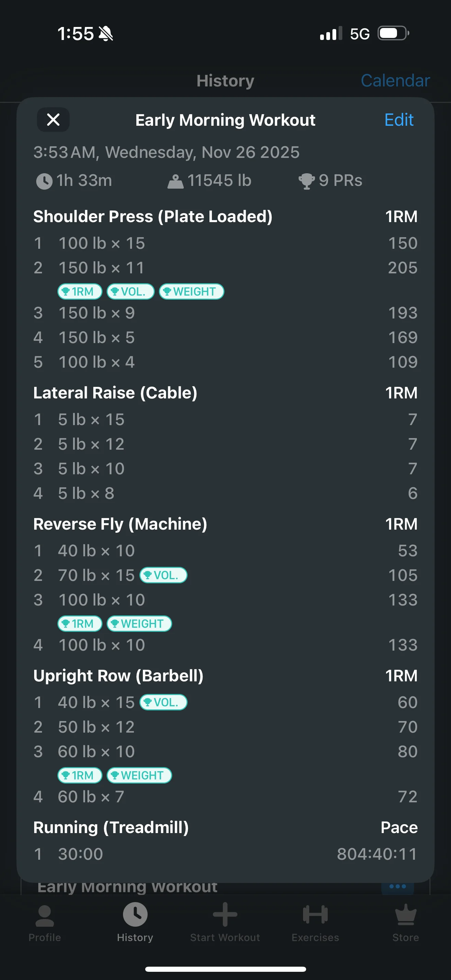
Task: Tap the total weight lifted icon
Action: tap(175, 181)
